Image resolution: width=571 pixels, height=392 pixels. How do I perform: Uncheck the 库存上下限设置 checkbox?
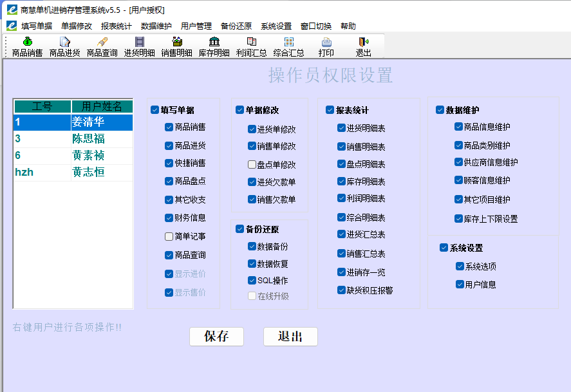(458, 219)
